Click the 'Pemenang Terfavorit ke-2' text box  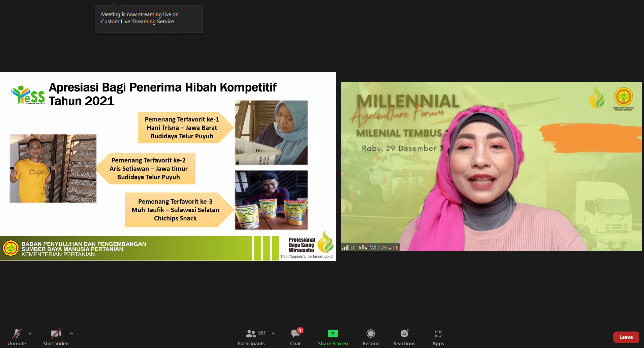[146, 169]
